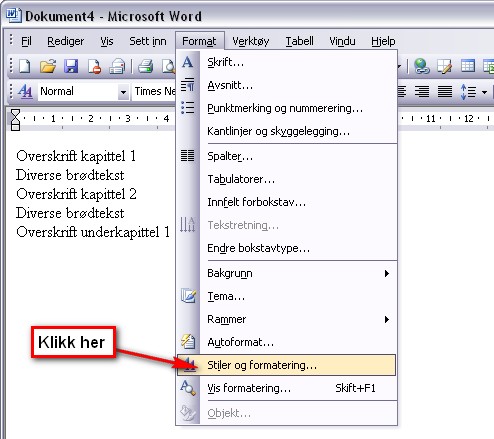Open the Line Spacing dropdown arrow
Viewport: 494px width, 439px height.
pos(484,92)
